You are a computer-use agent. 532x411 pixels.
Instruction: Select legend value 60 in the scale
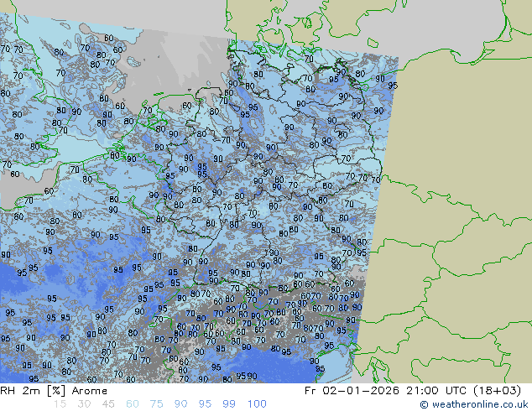[133, 404]
